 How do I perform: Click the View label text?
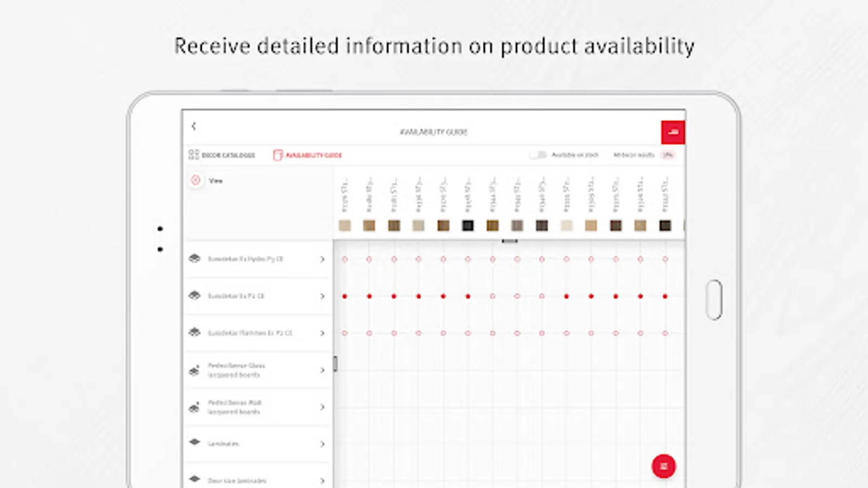click(215, 181)
